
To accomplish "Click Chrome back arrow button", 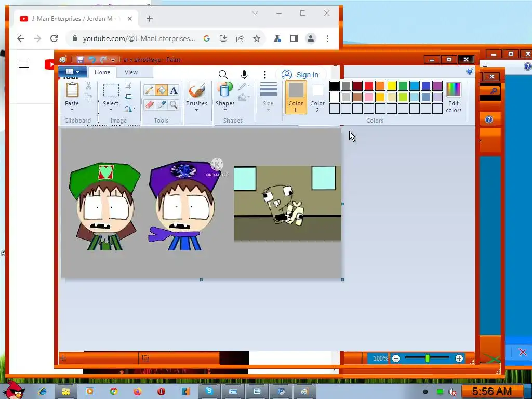I will tap(21, 38).
